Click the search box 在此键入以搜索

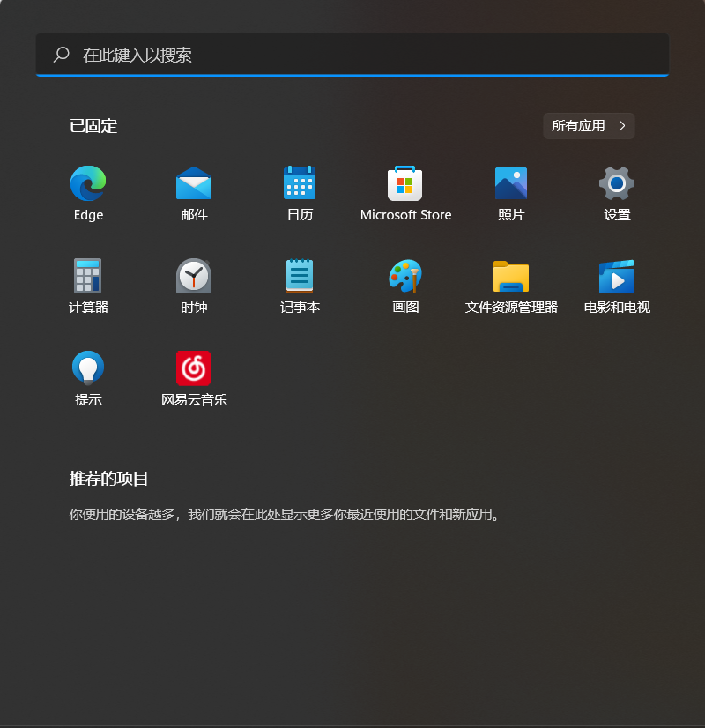(x=352, y=55)
